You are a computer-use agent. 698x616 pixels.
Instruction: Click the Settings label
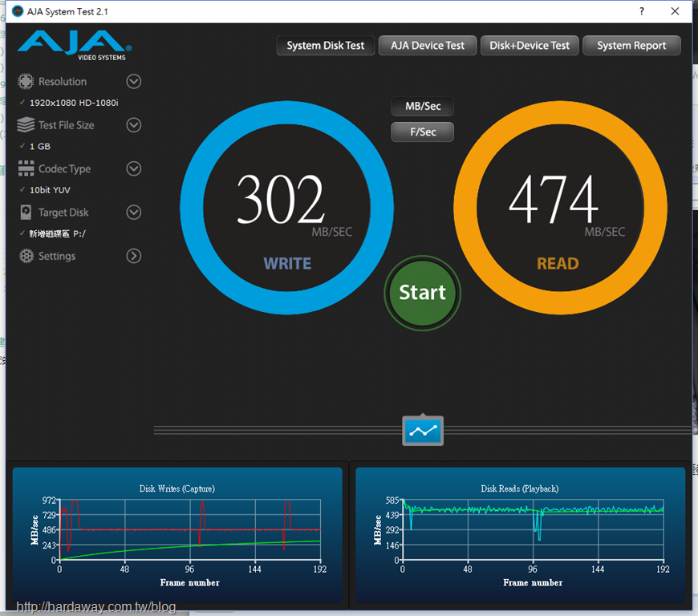coord(57,256)
